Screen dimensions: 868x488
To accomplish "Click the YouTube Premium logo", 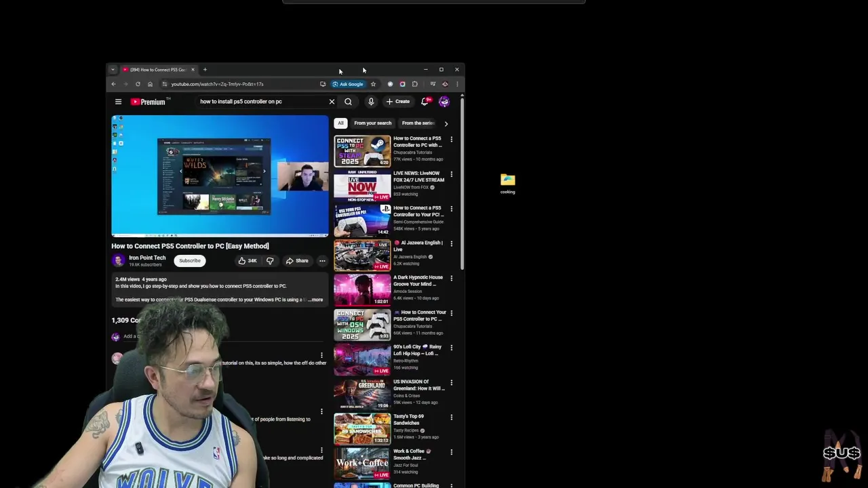I will [x=148, y=102].
